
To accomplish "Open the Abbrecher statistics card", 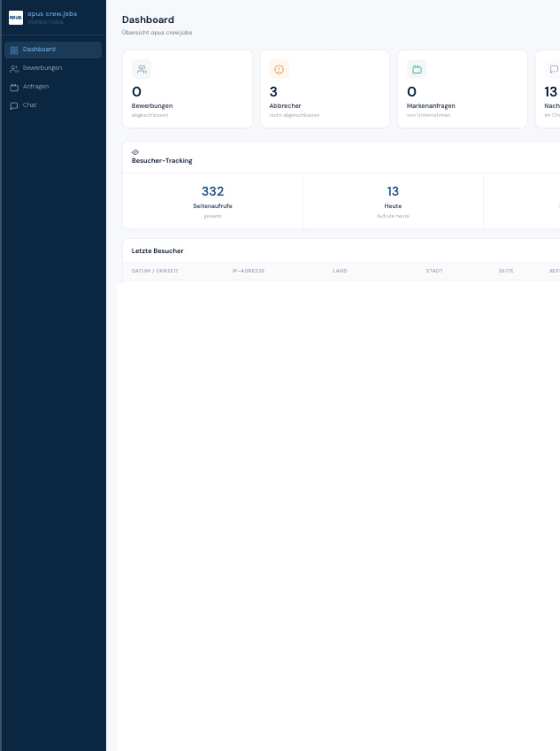I will click(x=324, y=89).
